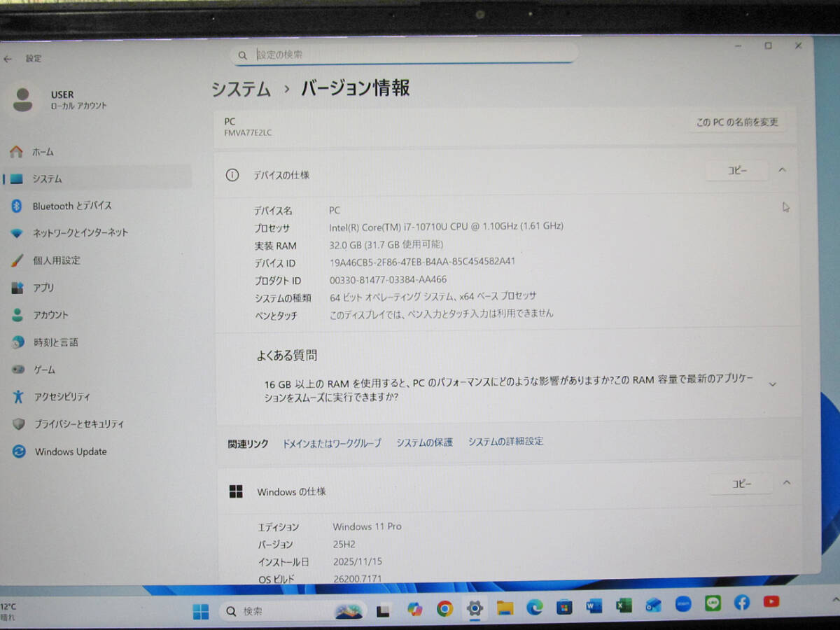Image resolution: width=840 pixels, height=630 pixels.
Task: Click the taskbar 検索 search box
Action: pyautogui.click(x=292, y=611)
